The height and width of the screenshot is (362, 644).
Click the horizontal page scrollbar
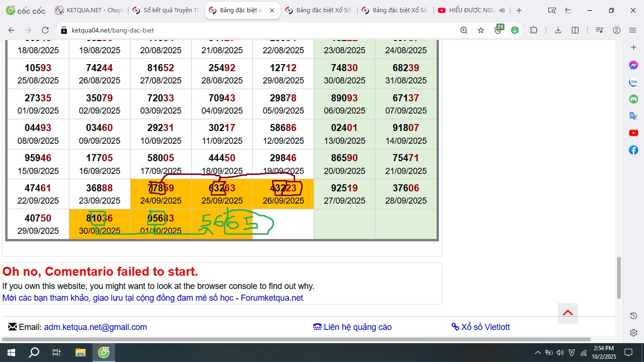tap(296, 339)
